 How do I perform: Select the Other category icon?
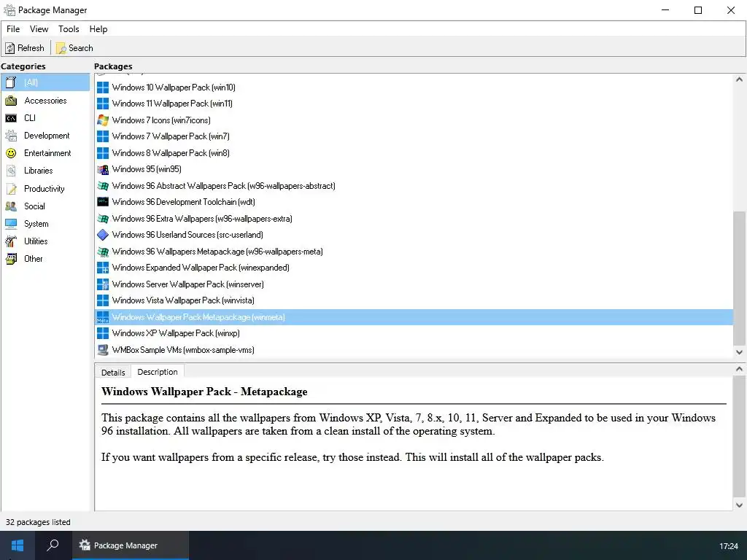click(11, 259)
